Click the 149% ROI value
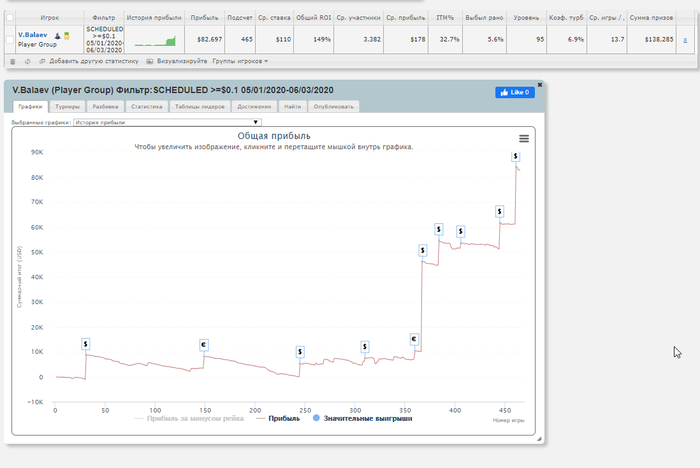The width and height of the screenshot is (700, 468). [322, 40]
